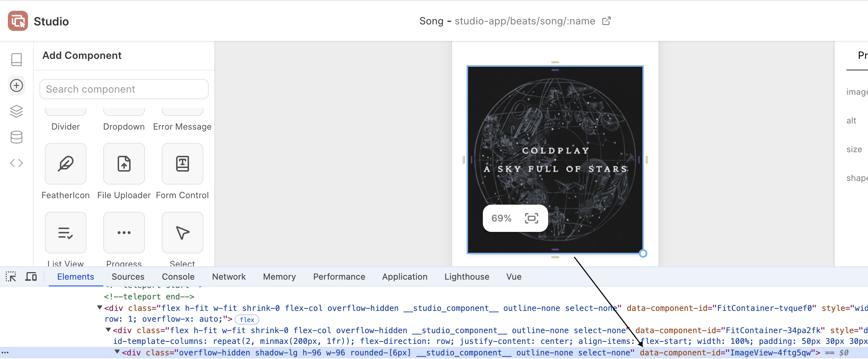Viewport: 868px width, 359px height.
Task: Switch to the Elements tab
Action: click(x=76, y=277)
